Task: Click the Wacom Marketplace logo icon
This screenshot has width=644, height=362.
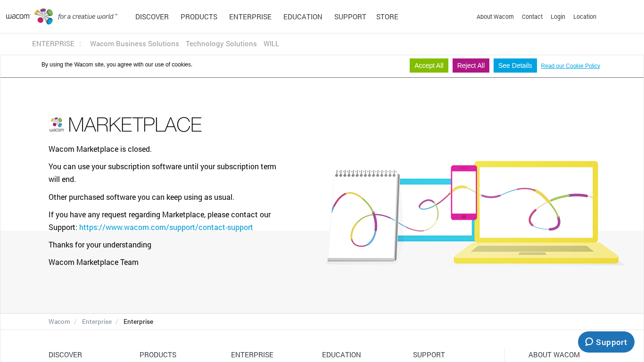Action: click(x=57, y=124)
